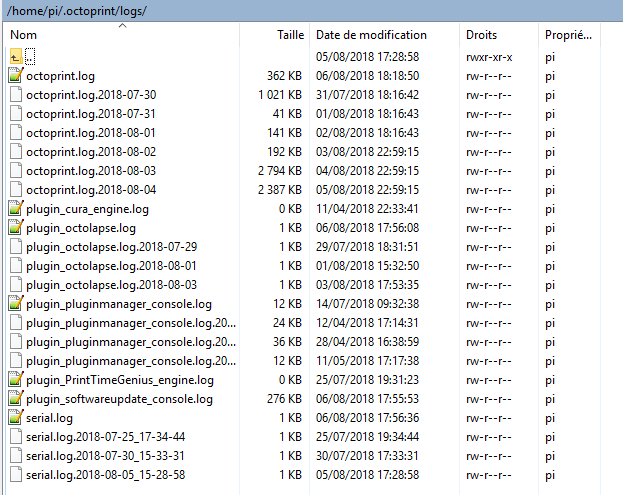
Task: Sort by the Proprié... owner column header
Action: (568, 35)
